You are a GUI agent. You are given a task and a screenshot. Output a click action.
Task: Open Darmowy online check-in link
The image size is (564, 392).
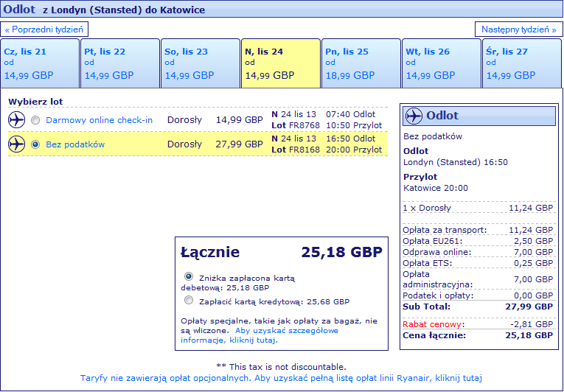(100, 120)
